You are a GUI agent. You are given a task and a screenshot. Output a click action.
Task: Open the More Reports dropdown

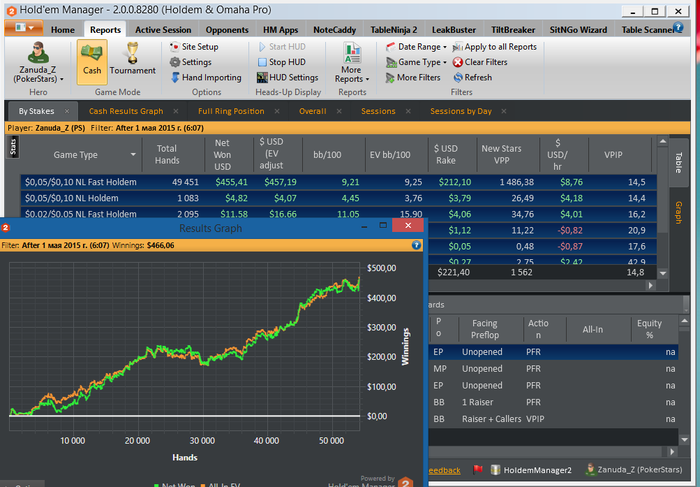352,62
